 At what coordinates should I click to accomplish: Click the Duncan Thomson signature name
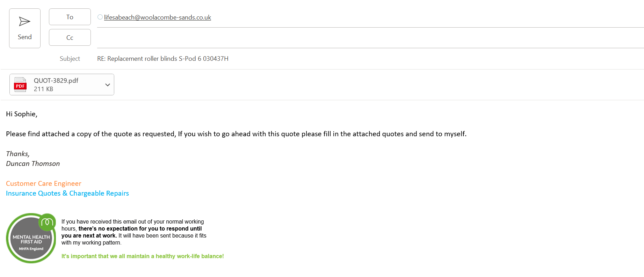click(x=33, y=164)
